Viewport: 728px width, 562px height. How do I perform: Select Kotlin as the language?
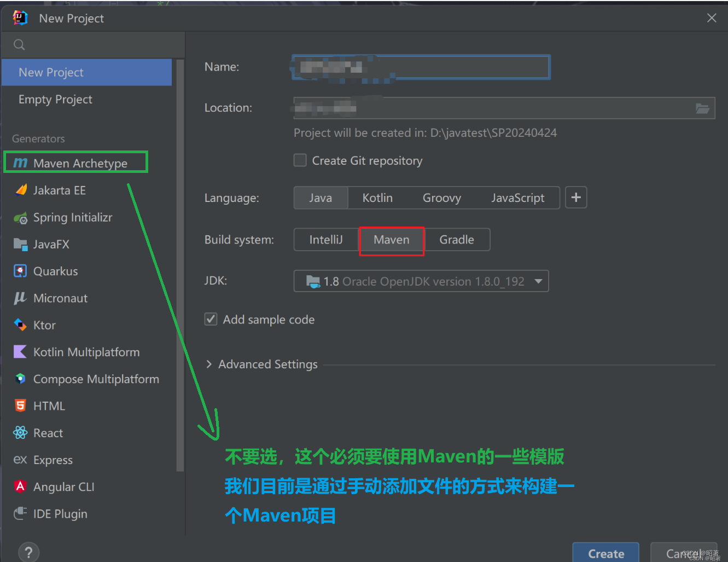pyautogui.click(x=377, y=198)
